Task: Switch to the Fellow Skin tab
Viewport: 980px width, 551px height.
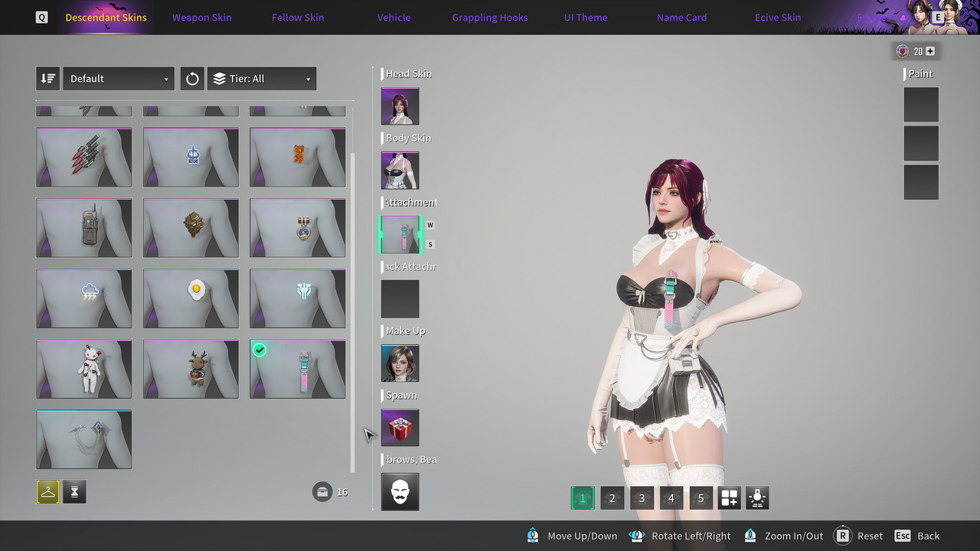Action: (x=298, y=17)
